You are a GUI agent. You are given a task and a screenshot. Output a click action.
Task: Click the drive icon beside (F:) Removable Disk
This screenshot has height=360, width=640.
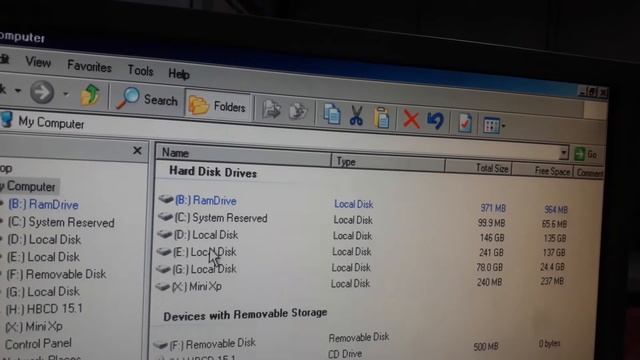[x=160, y=345]
